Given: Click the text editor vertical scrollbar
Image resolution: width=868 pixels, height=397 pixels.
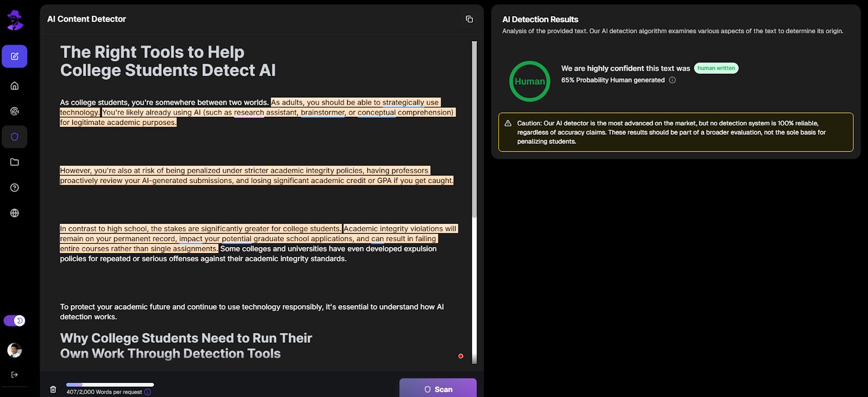Looking at the screenshot, I should [x=474, y=130].
